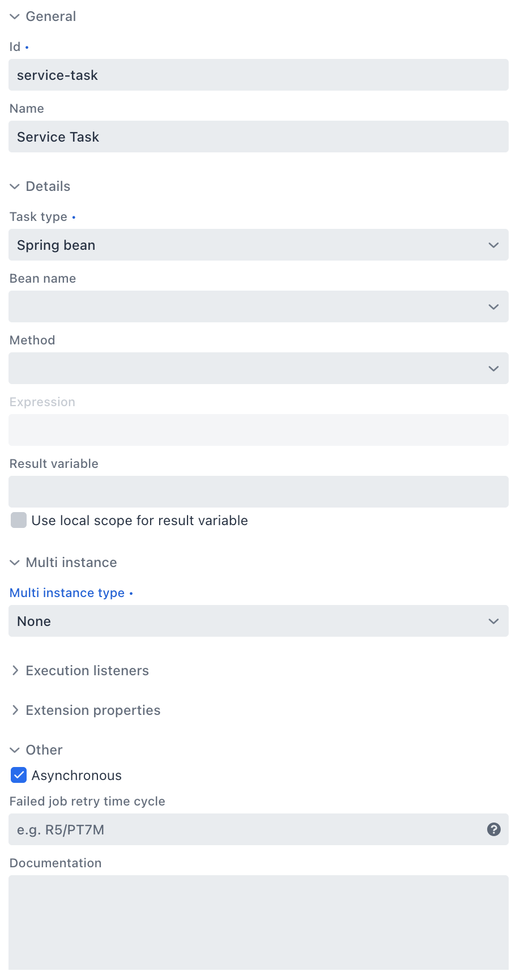This screenshot has height=980, width=520.
Task: Click the Method dropdown arrow
Action: coord(492,368)
